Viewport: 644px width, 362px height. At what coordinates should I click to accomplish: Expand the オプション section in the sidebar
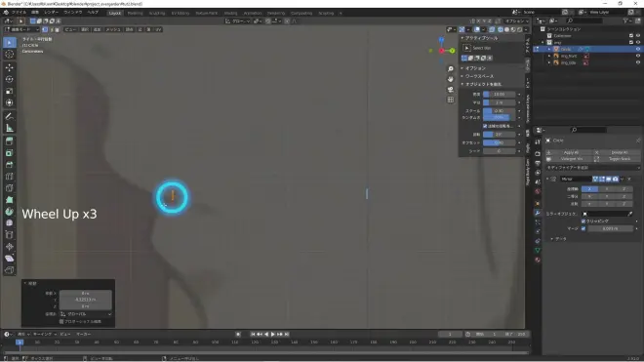(475, 68)
